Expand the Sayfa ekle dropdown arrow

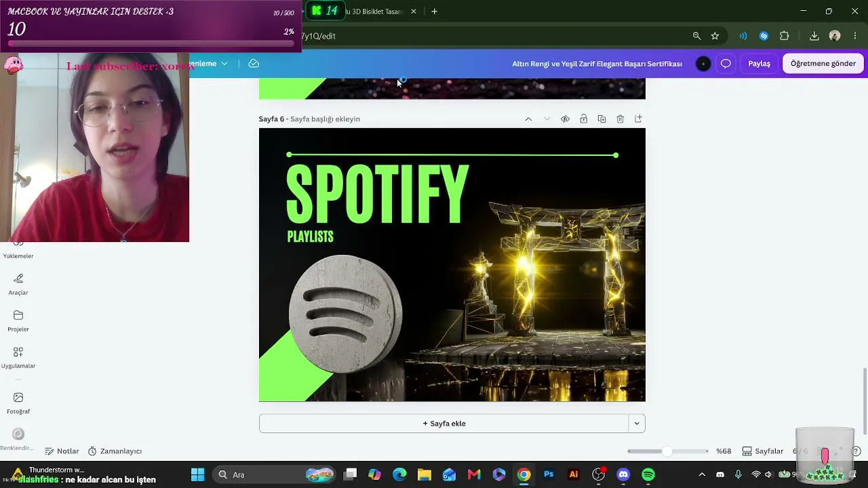pos(637,424)
